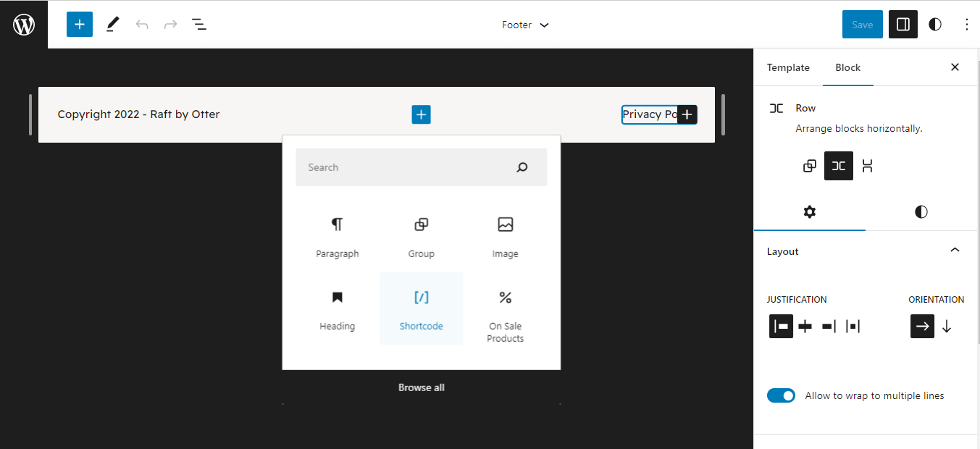Click the block search field

click(x=413, y=167)
